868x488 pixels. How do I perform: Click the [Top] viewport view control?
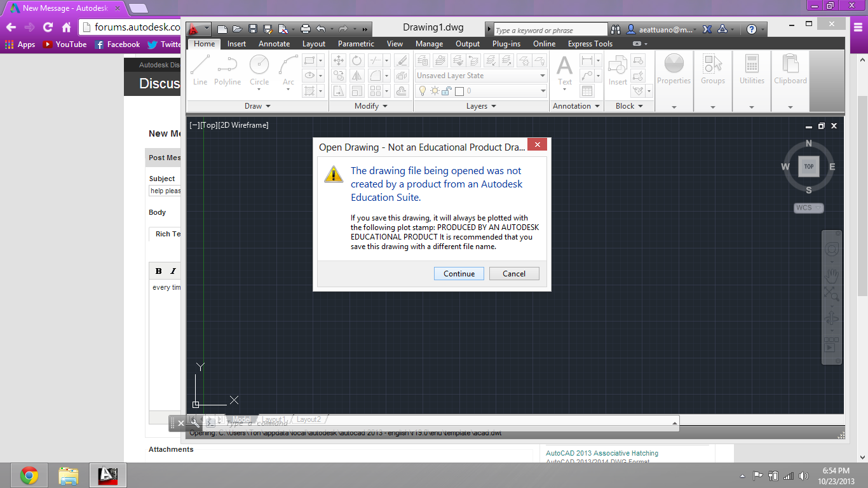coord(208,125)
